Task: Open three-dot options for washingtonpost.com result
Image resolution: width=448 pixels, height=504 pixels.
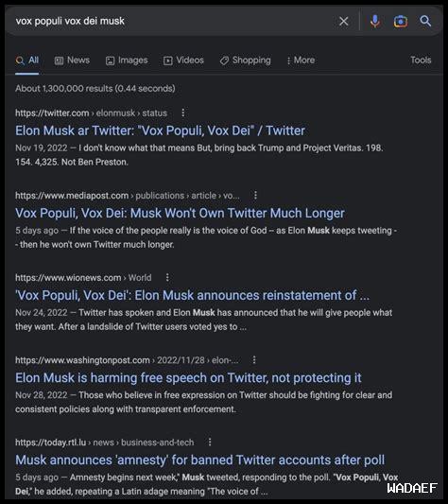Action: click(x=254, y=360)
